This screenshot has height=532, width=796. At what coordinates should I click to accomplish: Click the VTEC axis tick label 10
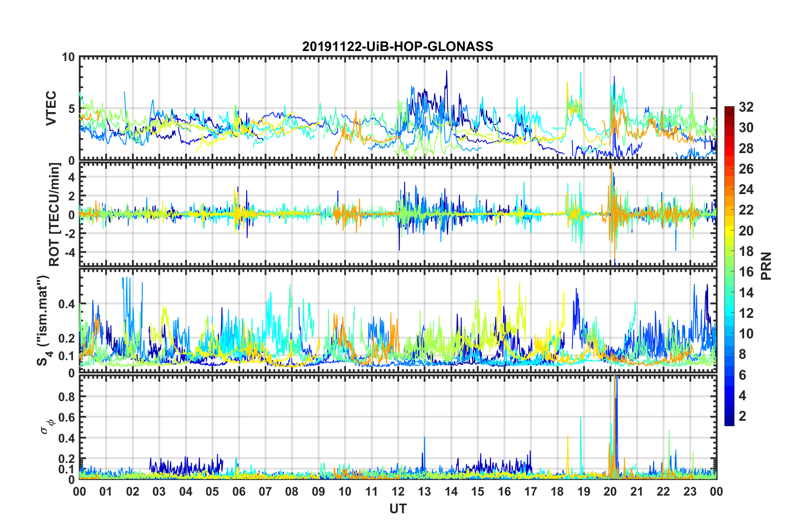[x=69, y=57]
